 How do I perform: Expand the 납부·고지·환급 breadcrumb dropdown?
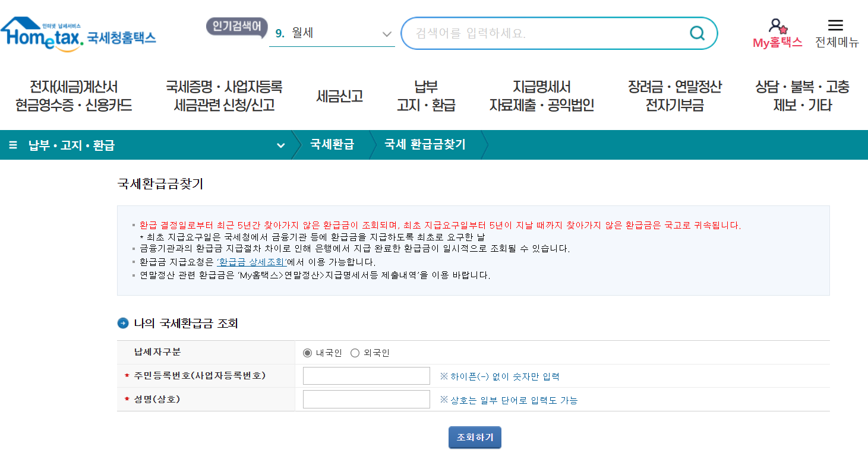coord(279,144)
